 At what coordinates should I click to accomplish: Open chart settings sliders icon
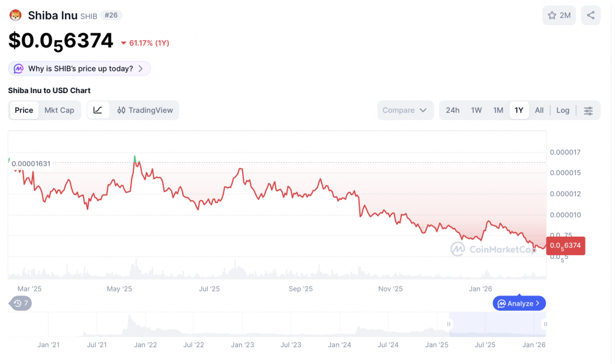[589, 111]
